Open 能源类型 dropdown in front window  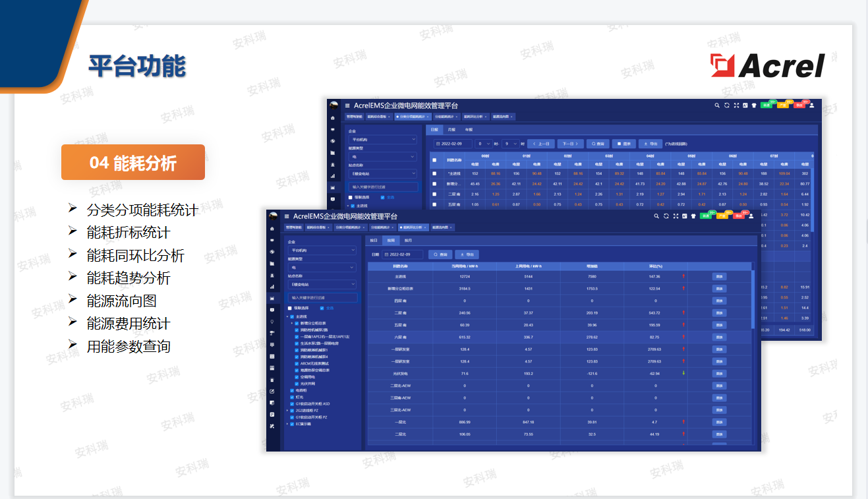coord(322,268)
